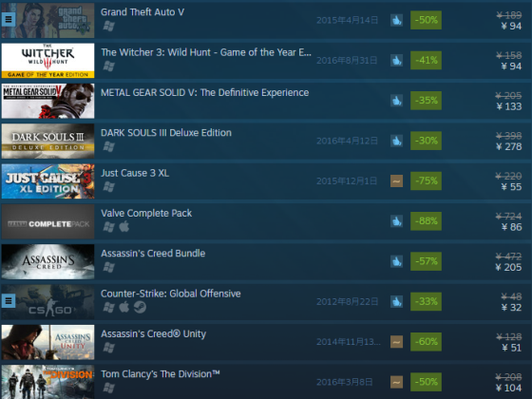Select the DARK SOULS III Deluxe Edition thumbnail
The height and width of the screenshot is (399, 532).
47,142
